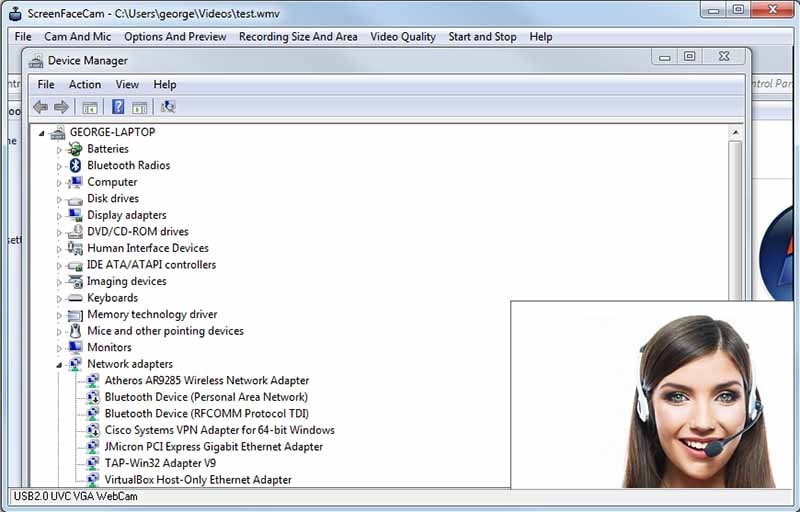Click the IDE ATA/ATAPI controllers icon
This screenshot has height=512, width=800.
click(76, 266)
